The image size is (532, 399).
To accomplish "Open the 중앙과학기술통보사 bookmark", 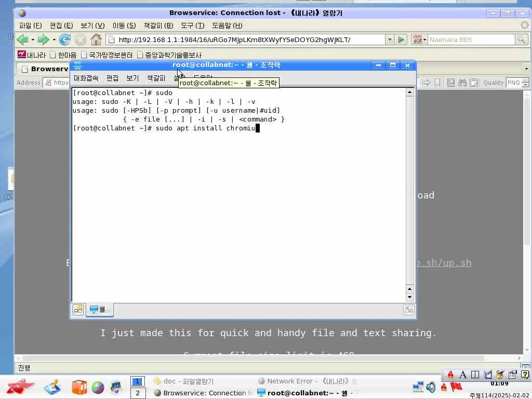I will coord(169,55).
